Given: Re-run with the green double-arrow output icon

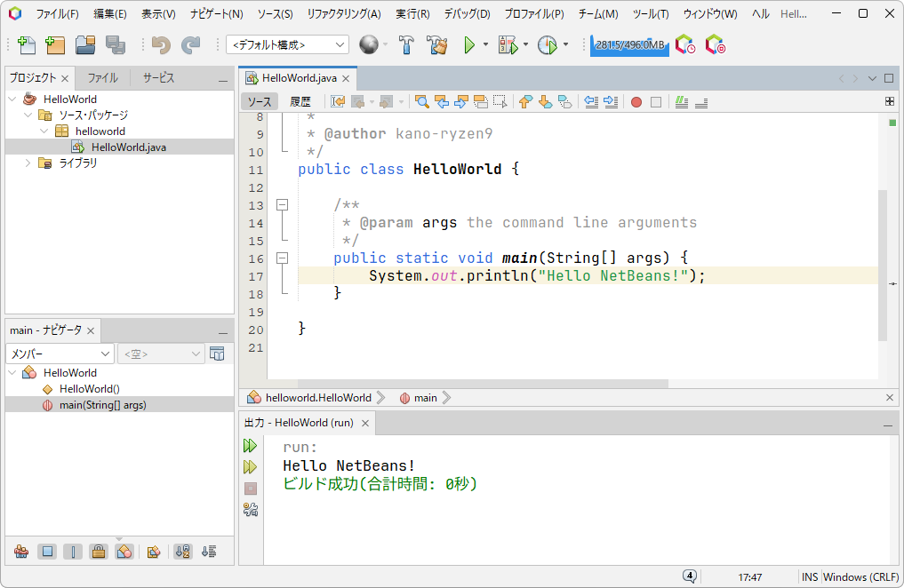Looking at the screenshot, I should [x=250, y=445].
